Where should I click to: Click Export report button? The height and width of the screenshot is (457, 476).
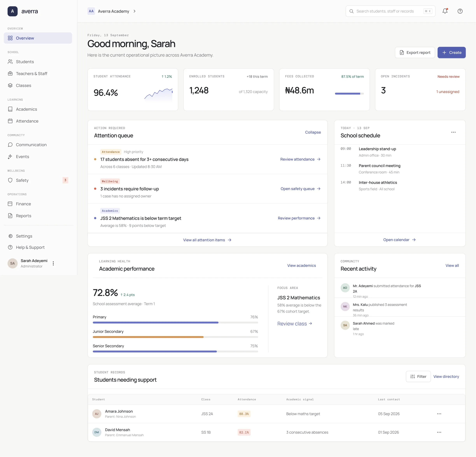pyautogui.click(x=415, y=52)
